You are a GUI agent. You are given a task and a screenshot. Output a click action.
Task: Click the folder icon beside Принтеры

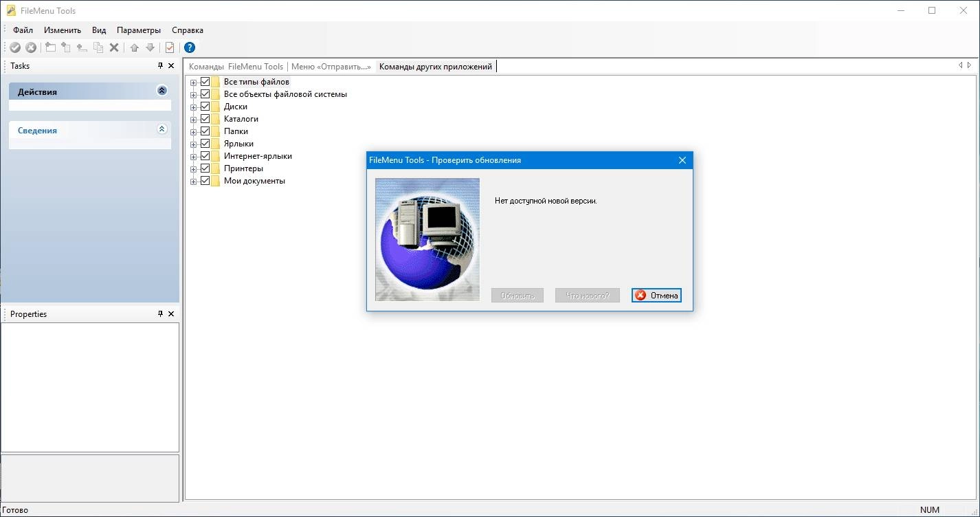[216, 168]
